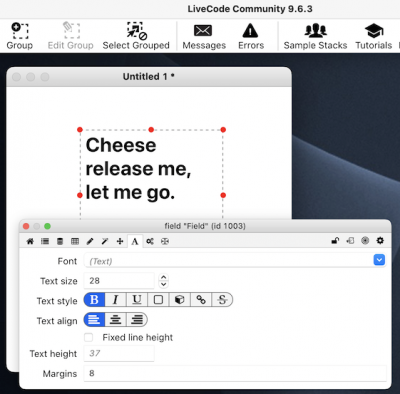
Task: Open inspector gear settings icon
Action: 380,240
